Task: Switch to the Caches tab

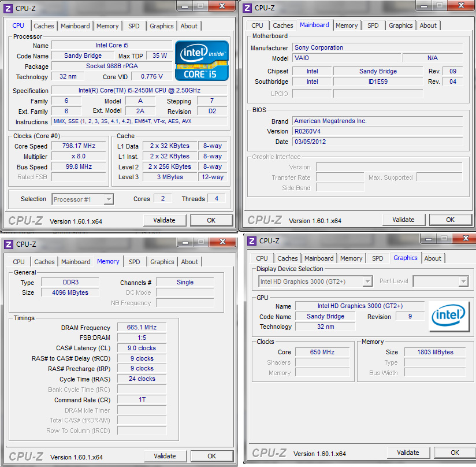Action: (44, 26)
